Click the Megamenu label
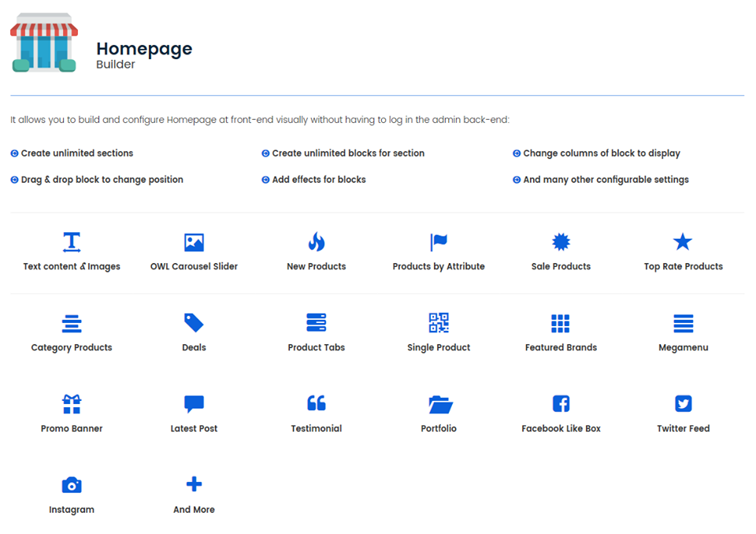This screenshot has width=756, height=534. point(684,347)
